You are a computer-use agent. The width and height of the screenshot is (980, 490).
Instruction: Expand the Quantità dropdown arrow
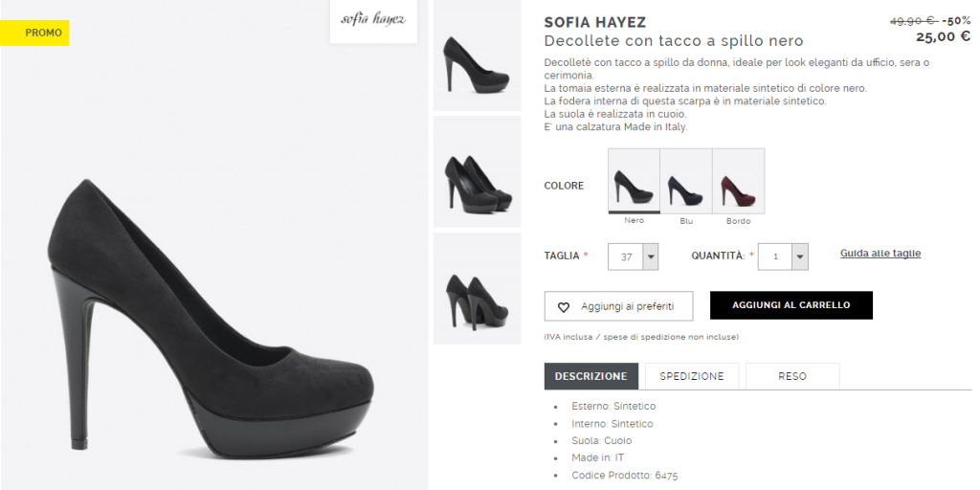800,256
